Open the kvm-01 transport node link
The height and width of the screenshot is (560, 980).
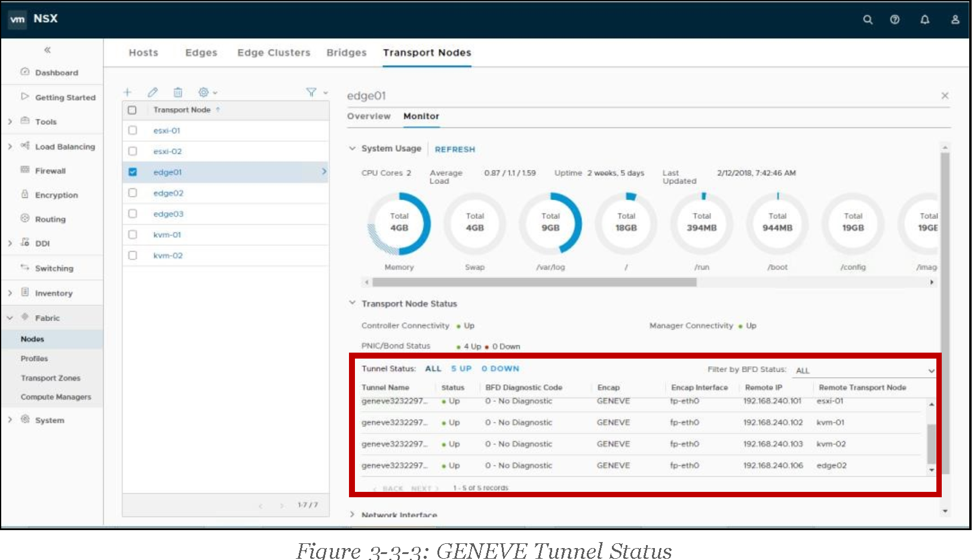[x=167, y=235]
